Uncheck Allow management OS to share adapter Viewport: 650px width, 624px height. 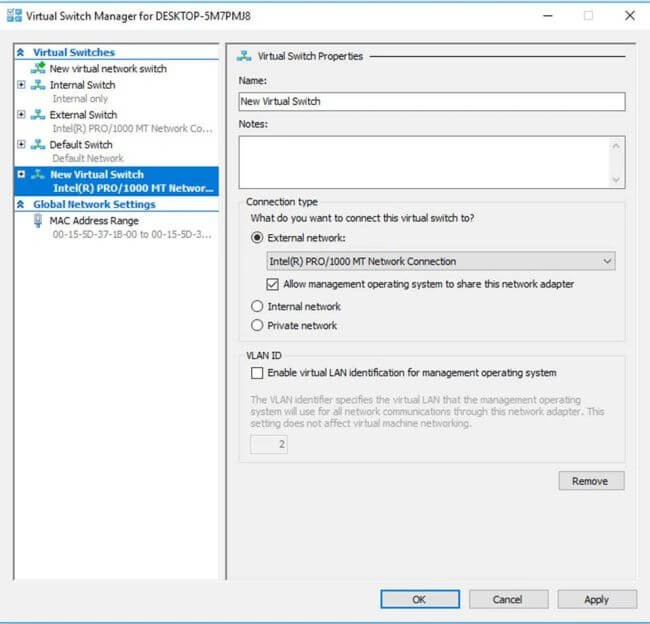tap(272, 284)
